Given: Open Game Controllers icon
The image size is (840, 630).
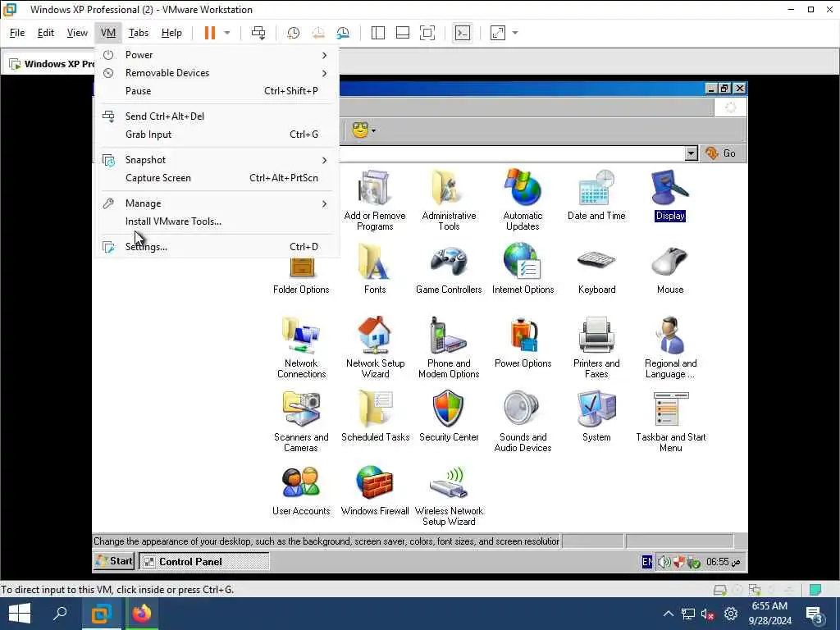Looking at the screenshot, I should [449, 268].
